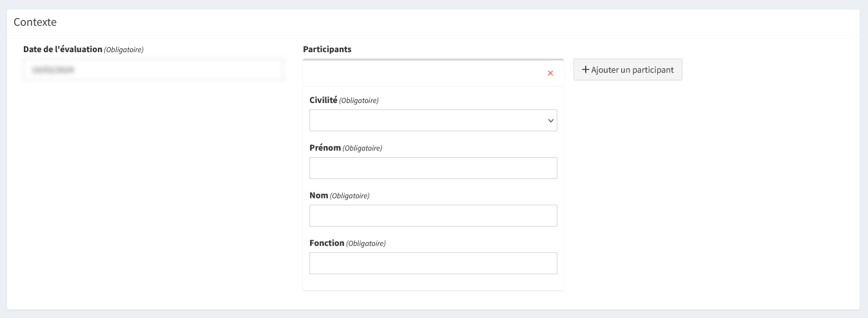868x318 pixels.
Task: Click the Obligatoire hint beside the date label
Action: point(124,50)
